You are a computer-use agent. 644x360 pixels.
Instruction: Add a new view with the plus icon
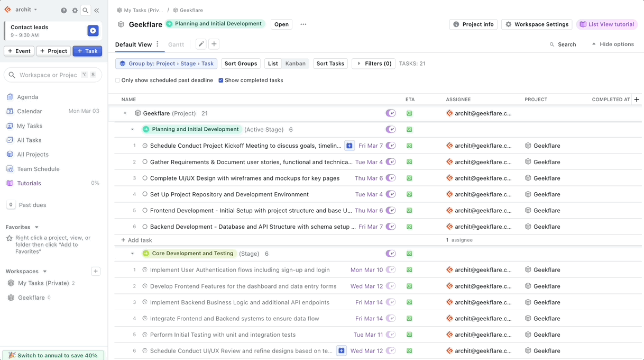214,44
